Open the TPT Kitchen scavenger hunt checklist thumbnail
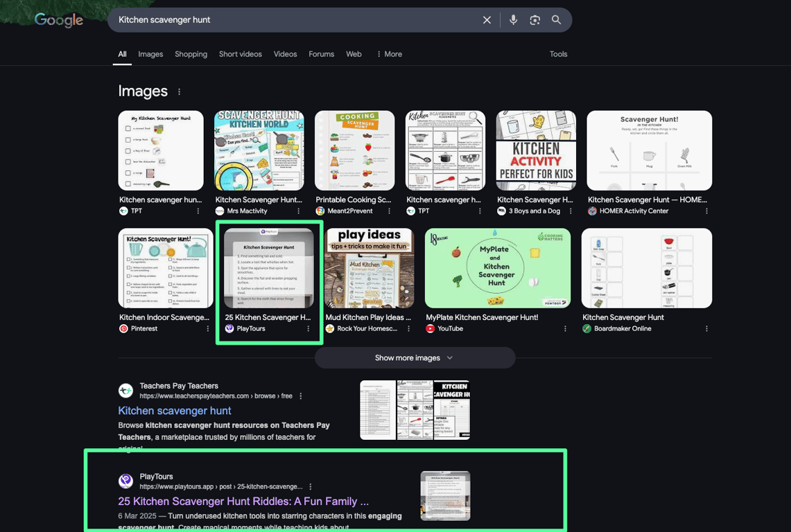Screen dimensions: 791x532 point(161,150)
